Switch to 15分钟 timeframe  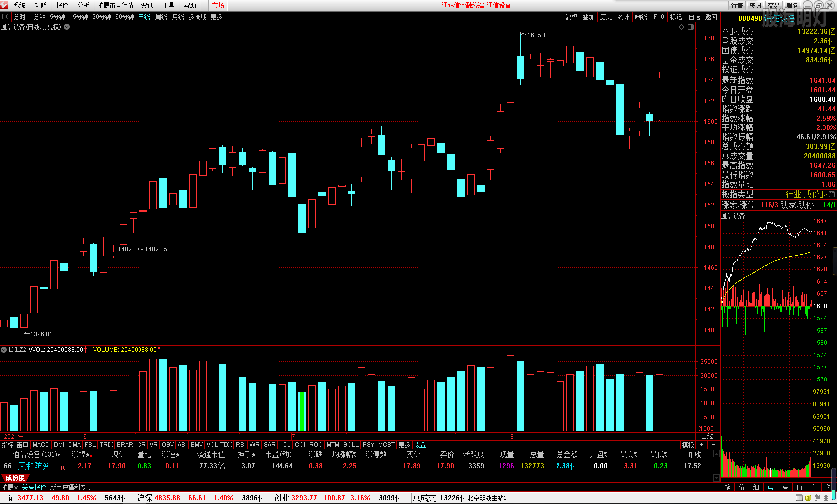point(79,17)
